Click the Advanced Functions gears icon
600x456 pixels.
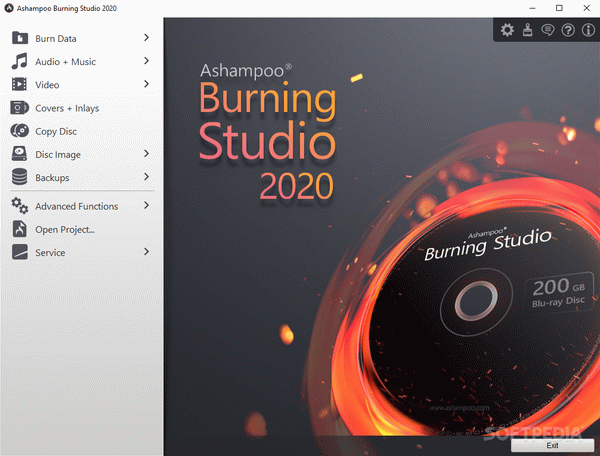coord(20,205)
